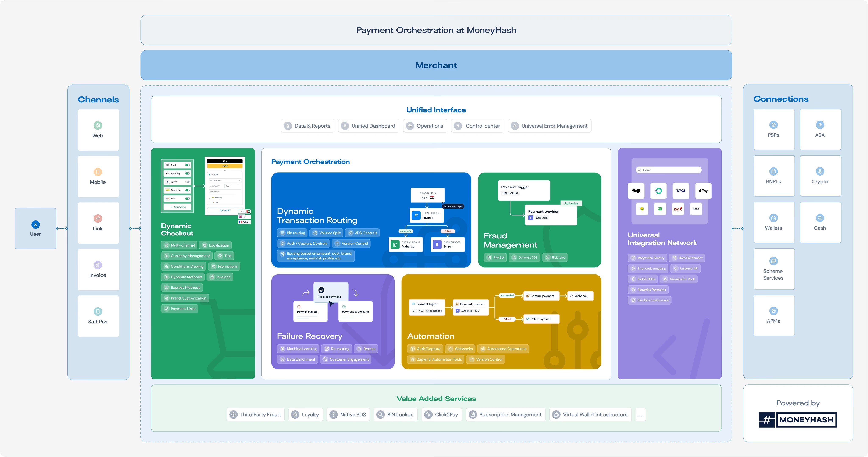Click the integration network Search field
Screen dimensions: 868x457
(x=669, y=170)
